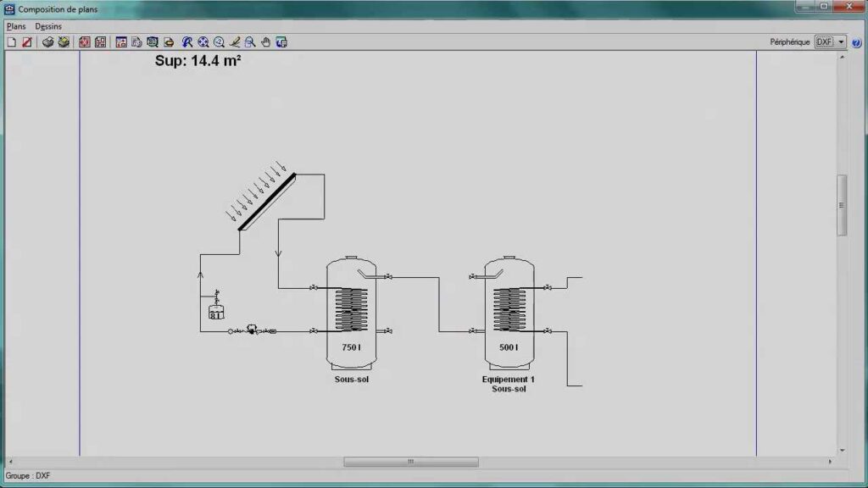Click the last toolbar icon after the hand
This screenshot has width=868, height=488.
click(x=281, y=42)
